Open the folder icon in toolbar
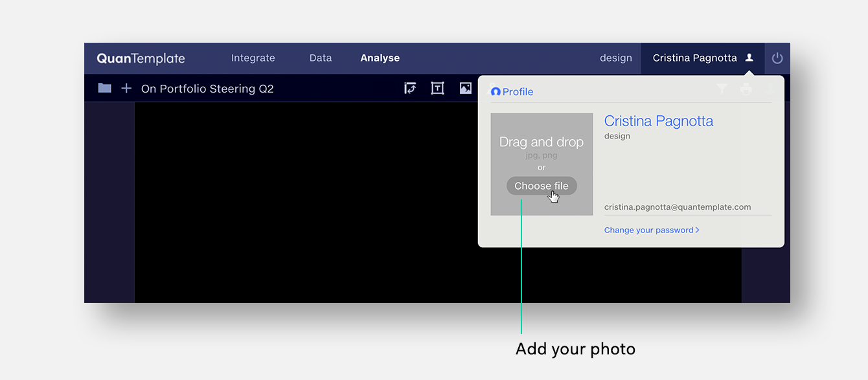868x380 pixels. [x=104, y=88]
